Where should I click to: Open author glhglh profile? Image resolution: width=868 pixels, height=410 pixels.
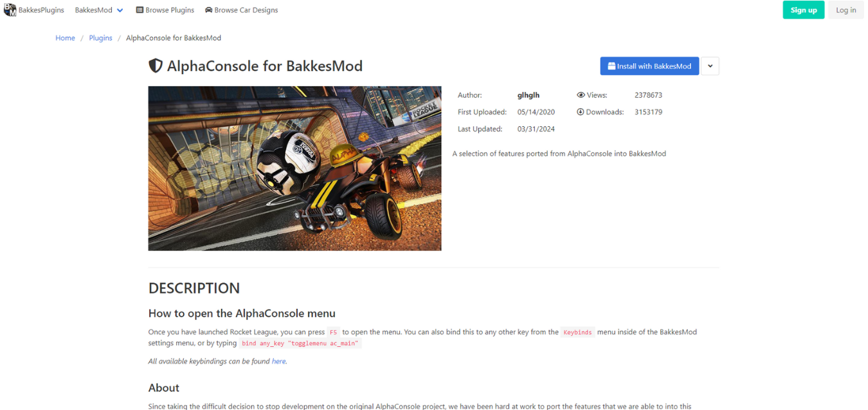pyautogui.click(x=529, y=95)
